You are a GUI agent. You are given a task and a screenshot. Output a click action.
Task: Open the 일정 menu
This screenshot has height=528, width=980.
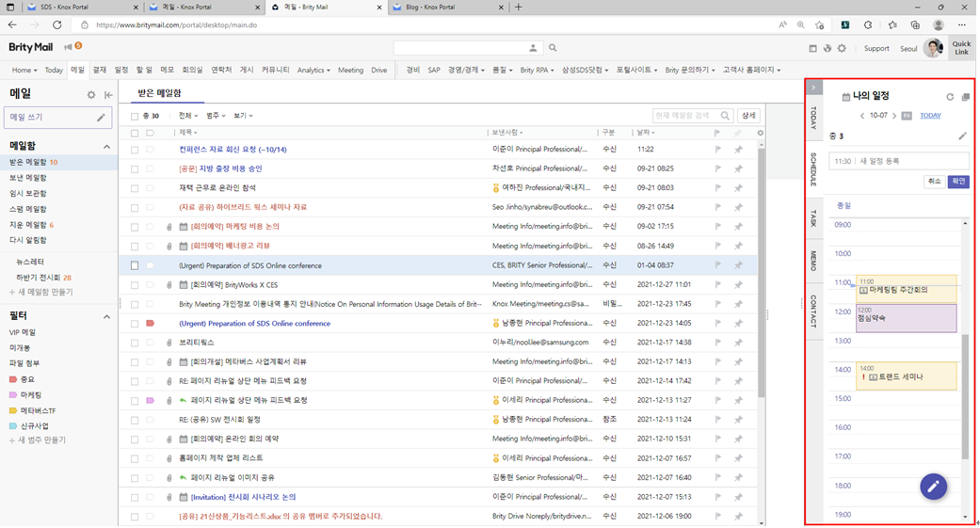pyautogui.click(x=121, y=70)
